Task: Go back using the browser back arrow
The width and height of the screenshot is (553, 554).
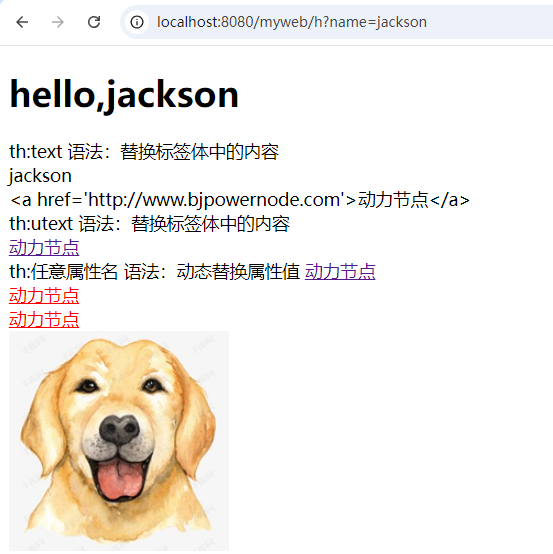Action: (x=22, y=22)
